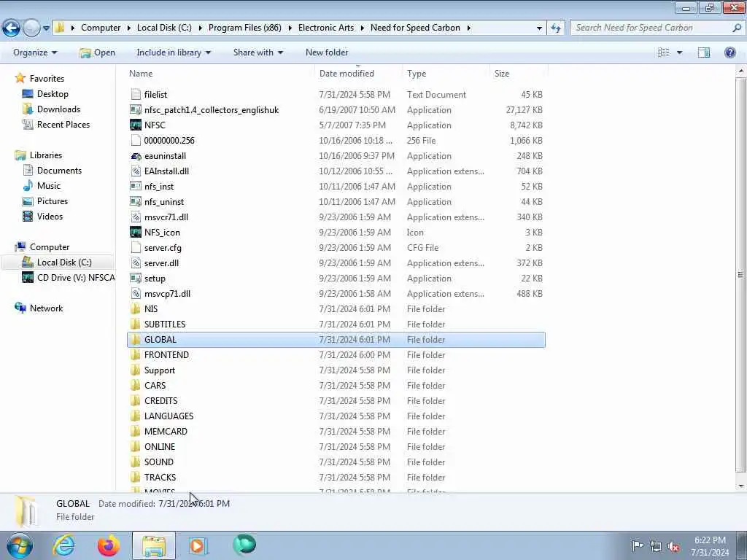Click Local Disk (C:) breadcrumb segment
This screenshot has width=747, height=560.
tap(164, 28)
